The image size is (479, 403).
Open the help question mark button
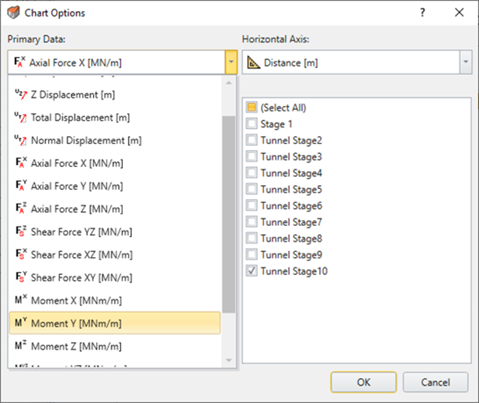422,13
